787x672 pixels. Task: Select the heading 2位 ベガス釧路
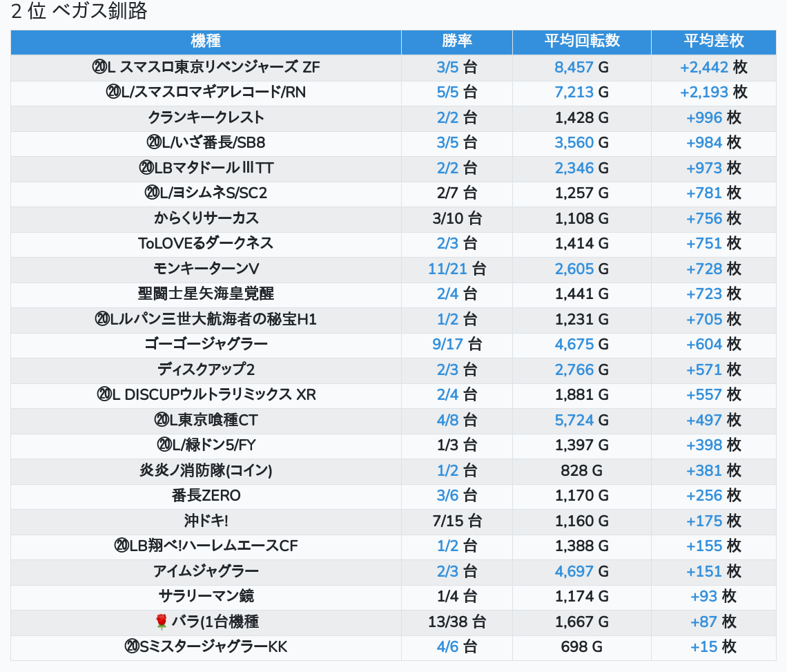(79, 11)
